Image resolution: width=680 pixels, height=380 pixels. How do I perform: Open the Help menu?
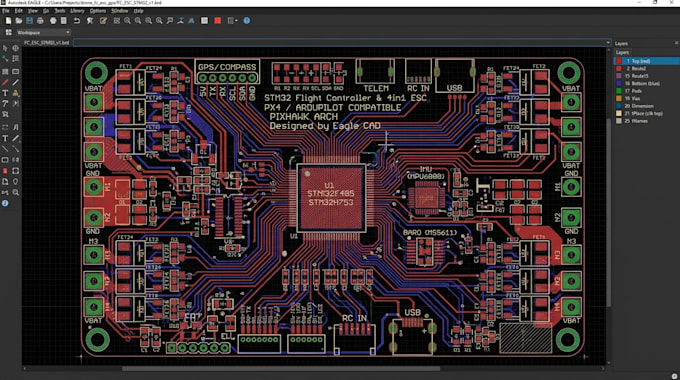click(139, 11)
